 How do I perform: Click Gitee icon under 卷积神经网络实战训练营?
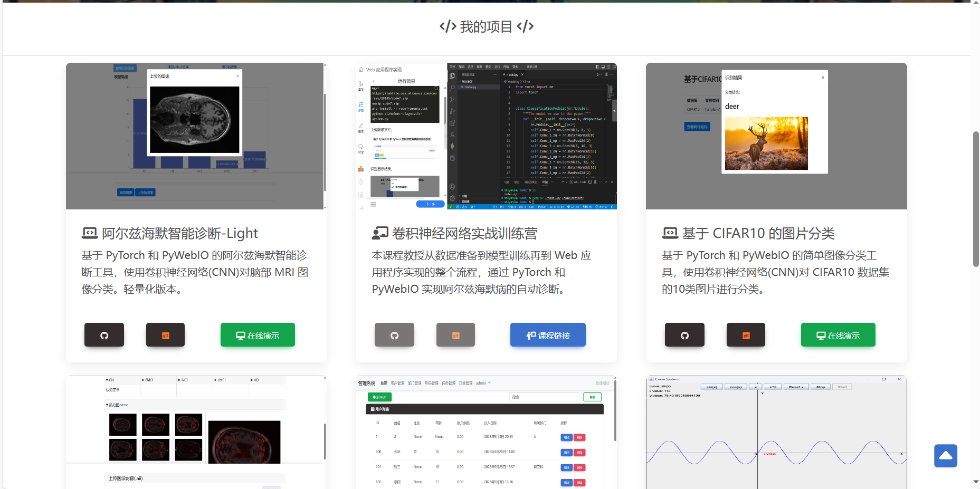tap(455, 335)
